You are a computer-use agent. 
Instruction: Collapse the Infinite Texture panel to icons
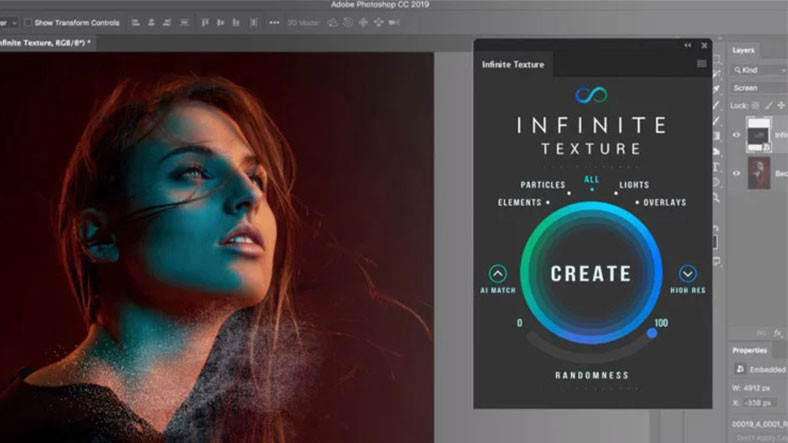point(687,45)
